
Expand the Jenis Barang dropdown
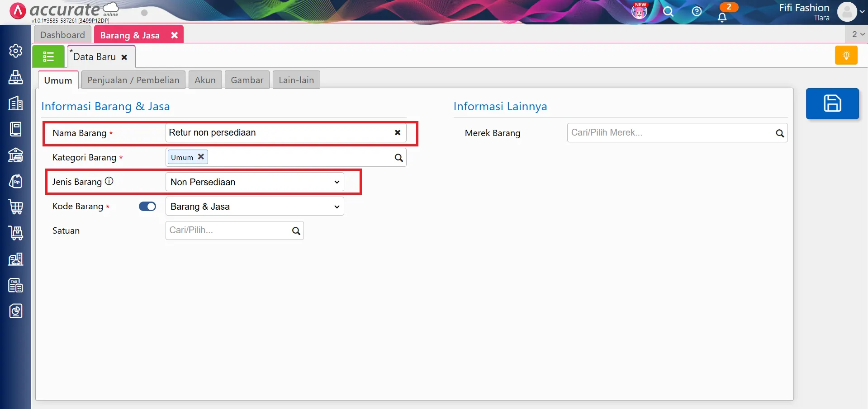click(x=254, y=182)
